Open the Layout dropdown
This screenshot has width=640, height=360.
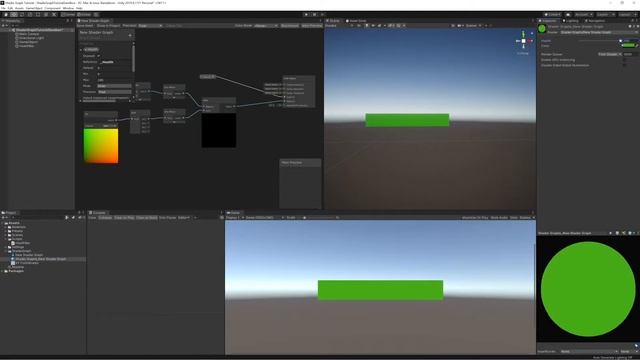pos(627,14)
